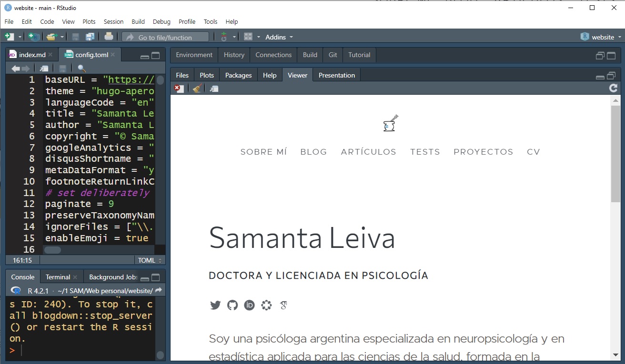The width and height of the screenshot is (625, 364).
Task: Remove current viewer item with red X
Action: (179, 89)
